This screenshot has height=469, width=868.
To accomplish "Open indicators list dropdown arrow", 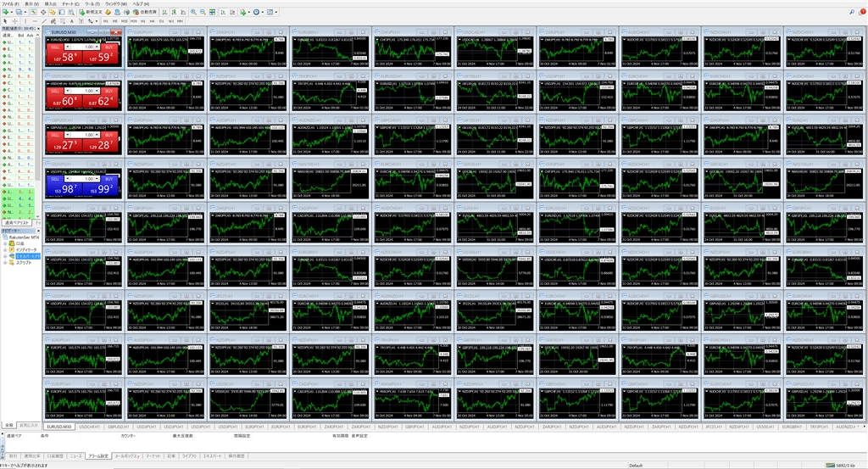I will pos(249,12).
